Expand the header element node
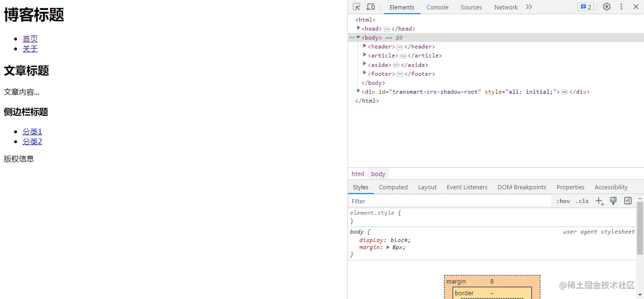 coord(364,46)
